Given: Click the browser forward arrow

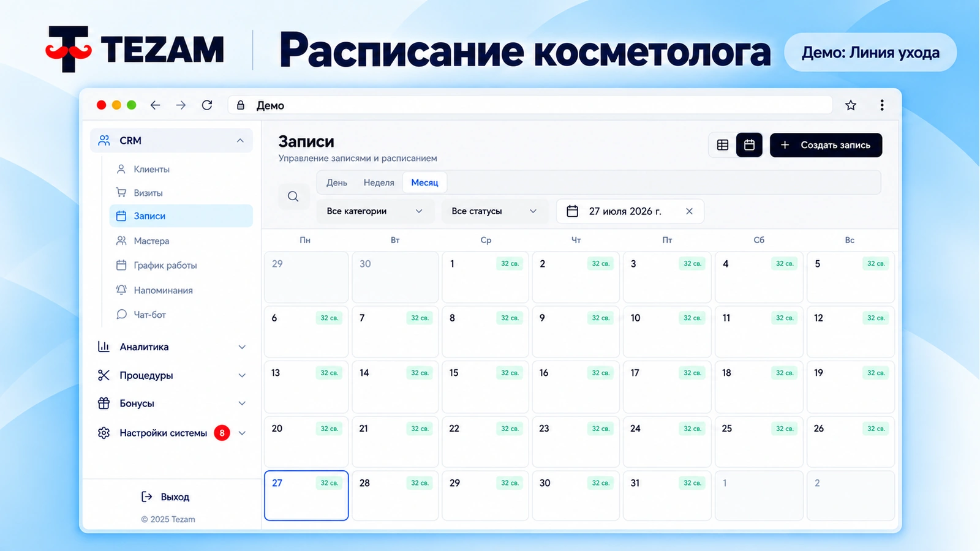Looking at the screenshot, I should coord(181,105).
